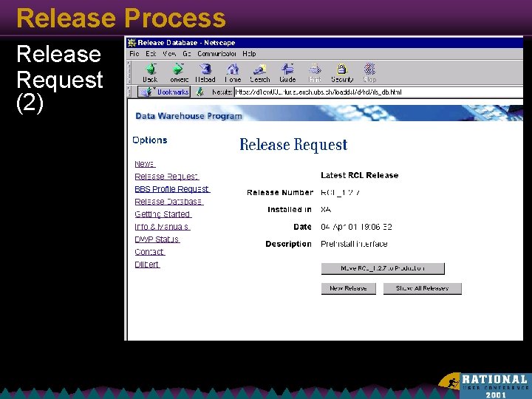This screenshot has height=399, width=532.
Task: Click the navigation toolbar collapse handle
Action: click(x=129, y=72)
